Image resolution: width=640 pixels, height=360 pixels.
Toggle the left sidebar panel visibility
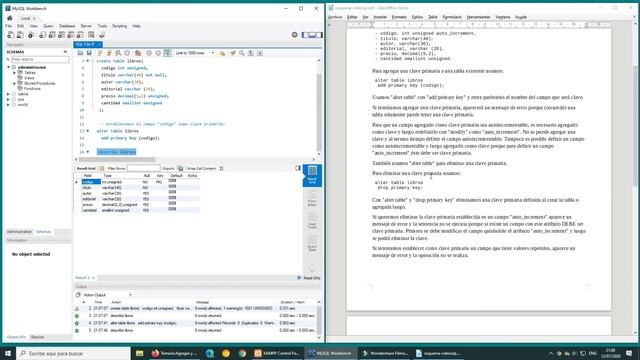(x=305, y=35)
